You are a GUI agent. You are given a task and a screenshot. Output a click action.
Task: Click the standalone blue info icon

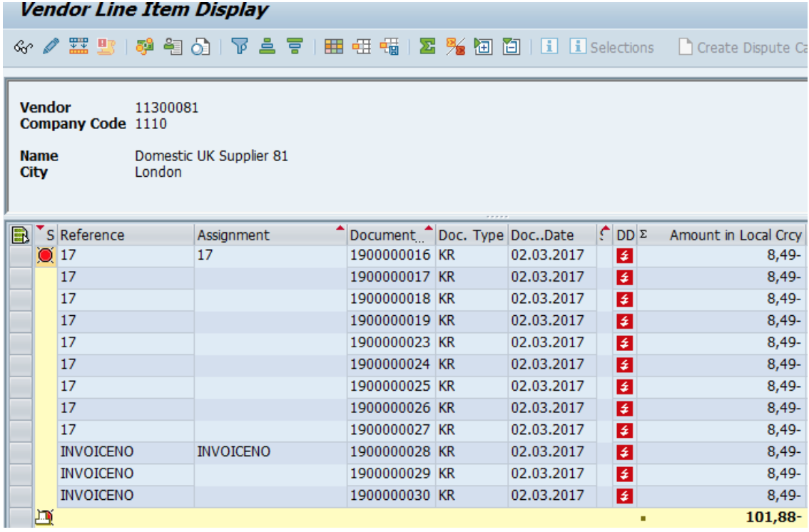549,46
